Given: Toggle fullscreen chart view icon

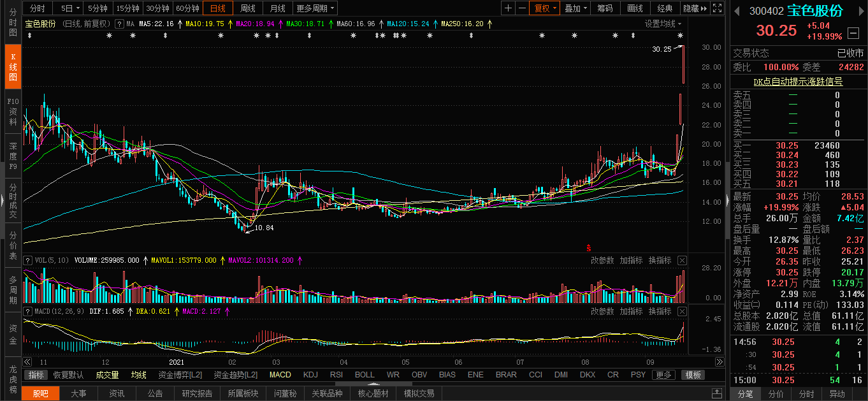Looking at the screenshot, I should 718,8.
